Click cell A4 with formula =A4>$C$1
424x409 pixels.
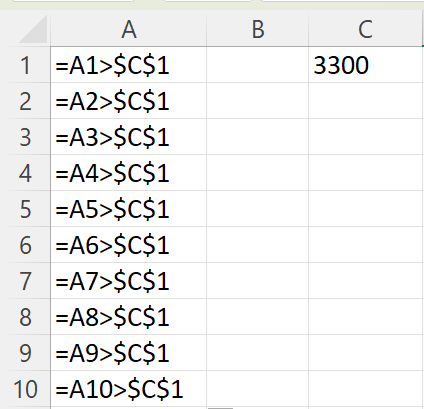[x=129, y=173]
